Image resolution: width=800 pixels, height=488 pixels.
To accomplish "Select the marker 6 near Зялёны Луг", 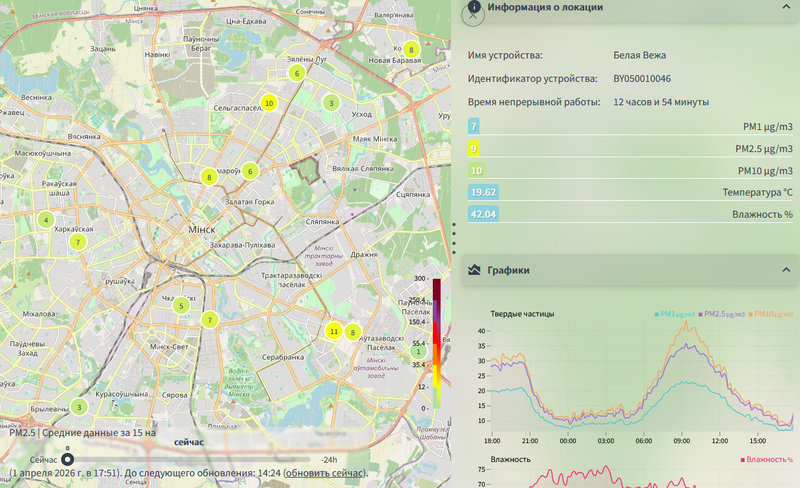I will pyautogui.click(x=296, y=73).
